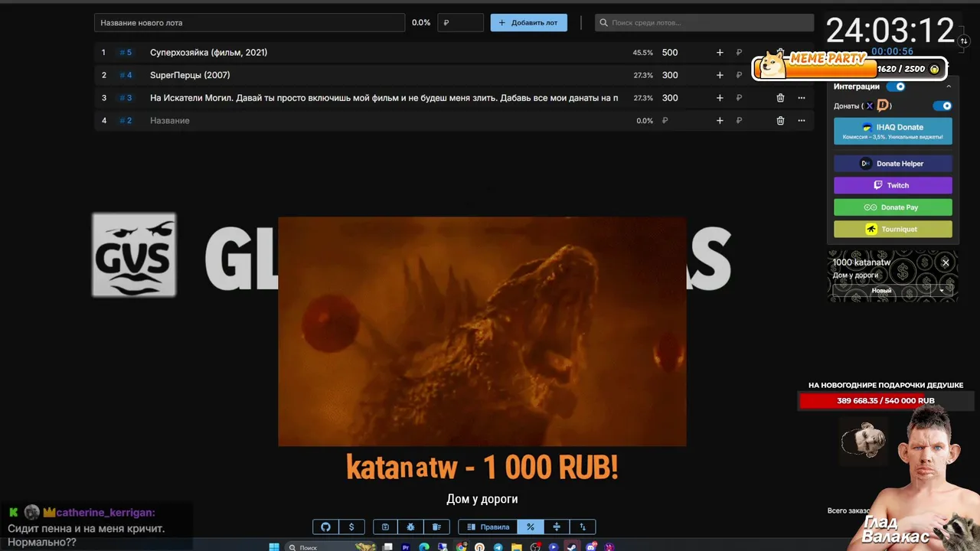Screen dimensions: 980x551
Task: Close the 1000 katanatw donation card
Action: pos(946,262)
